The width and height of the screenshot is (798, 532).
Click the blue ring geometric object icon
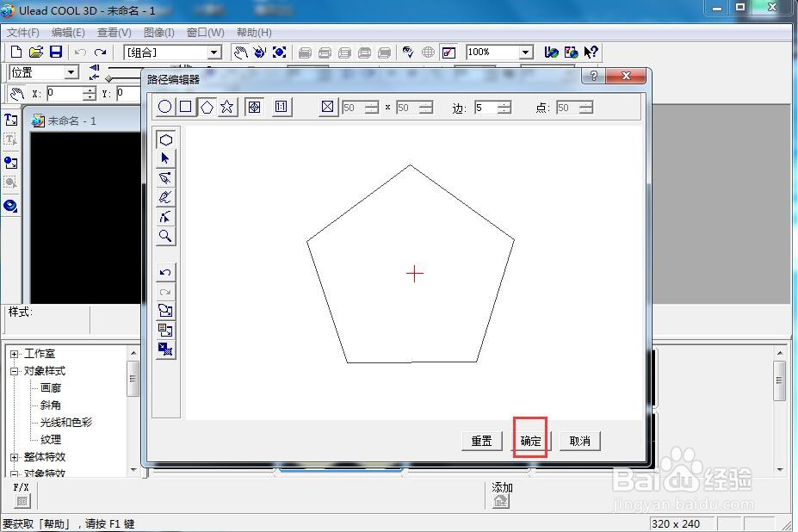tap(10, 206)
